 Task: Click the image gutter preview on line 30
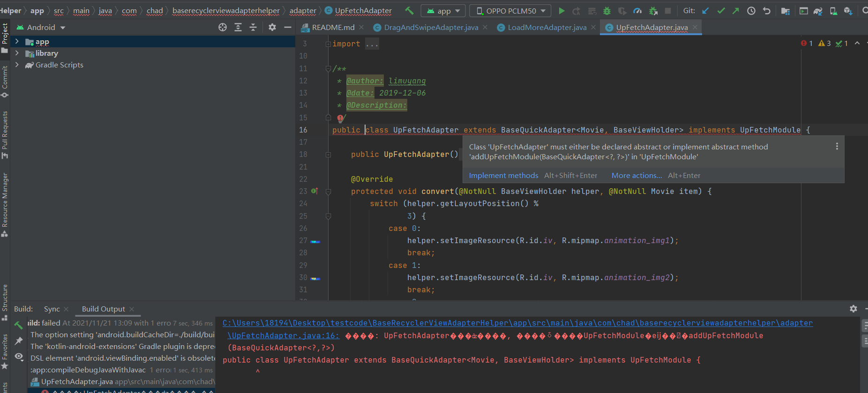pyautogui.click(x=315, y=279)
